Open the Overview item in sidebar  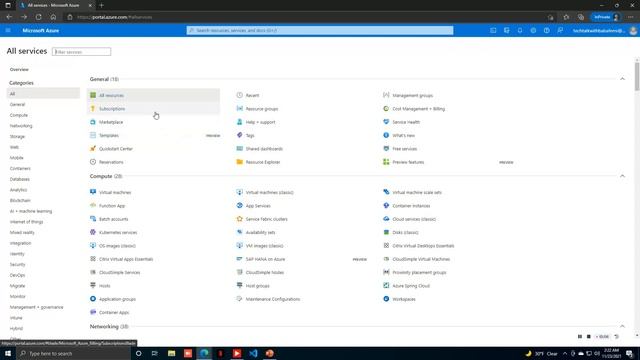coord(19,69)
